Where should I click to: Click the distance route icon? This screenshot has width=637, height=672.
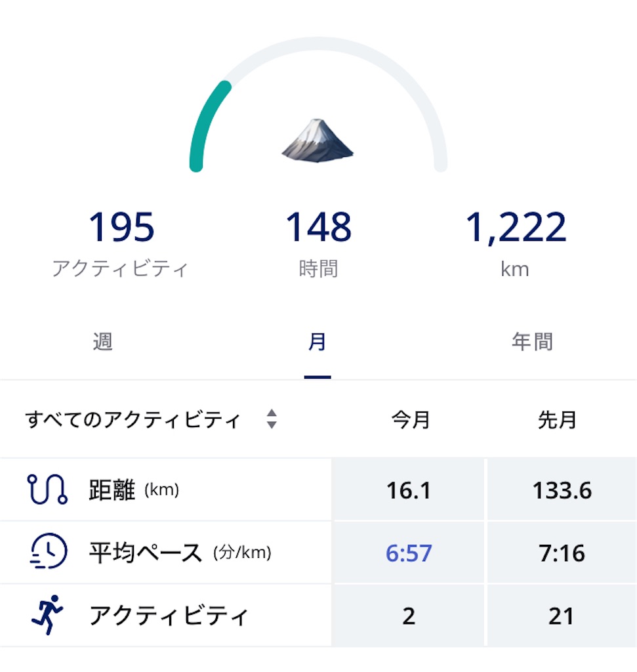47,489
